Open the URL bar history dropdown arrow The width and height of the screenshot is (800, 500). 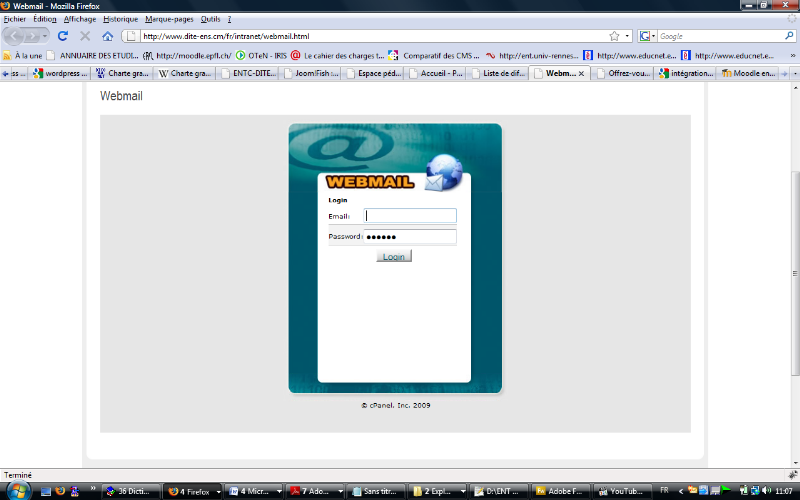[627, 36]
